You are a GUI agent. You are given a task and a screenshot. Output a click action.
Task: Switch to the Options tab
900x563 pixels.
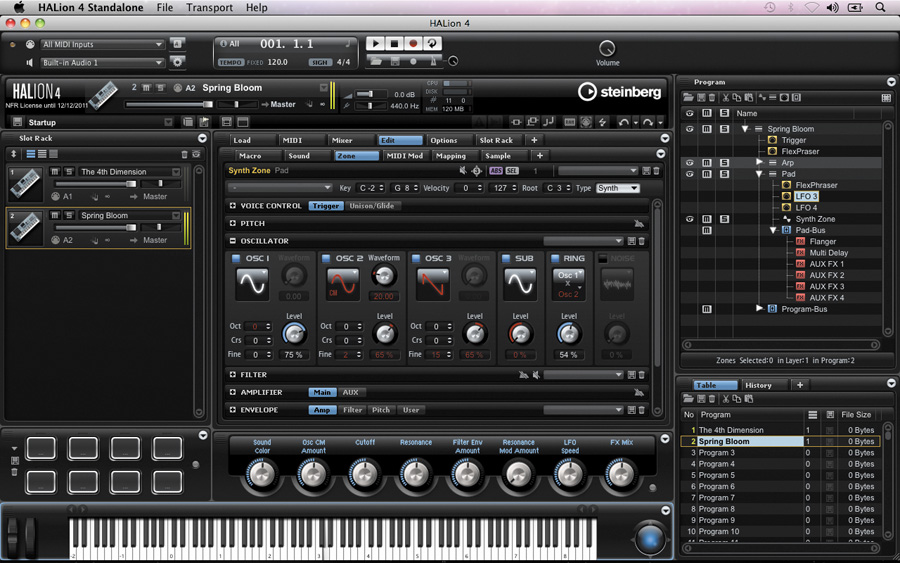pyautogui.click(x=444, y=140)
